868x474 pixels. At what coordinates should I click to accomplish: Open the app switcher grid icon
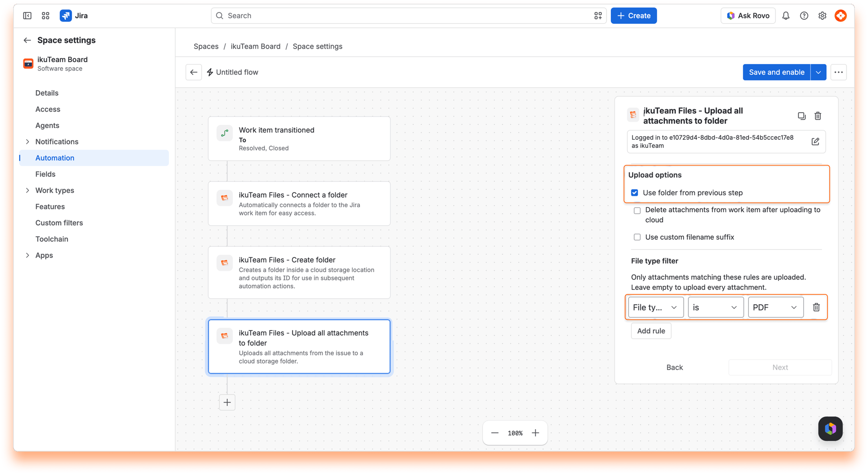(x=45, y=15)
